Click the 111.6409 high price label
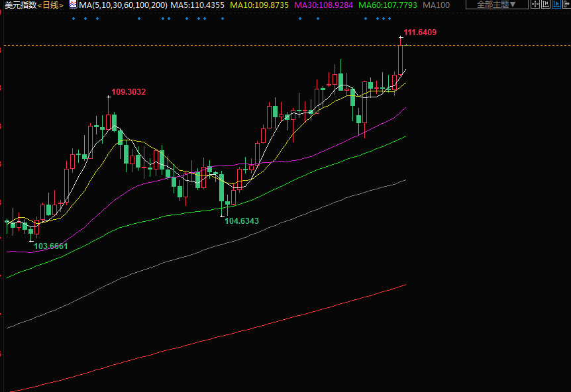571x392 pixels. pos(420,32)
